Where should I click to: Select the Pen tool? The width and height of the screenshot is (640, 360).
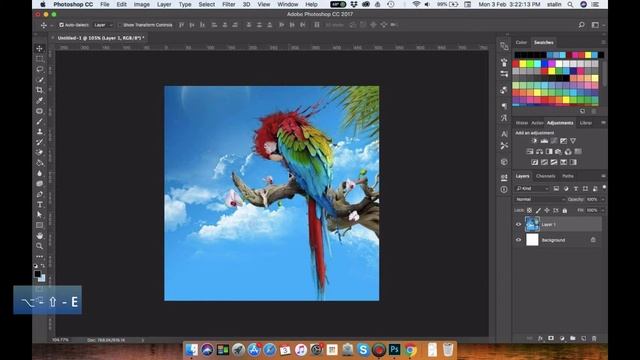pos(40,194)
